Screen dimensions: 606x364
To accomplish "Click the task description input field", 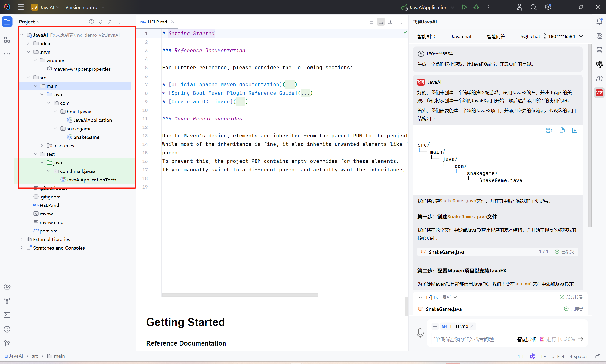I will 464,339.
